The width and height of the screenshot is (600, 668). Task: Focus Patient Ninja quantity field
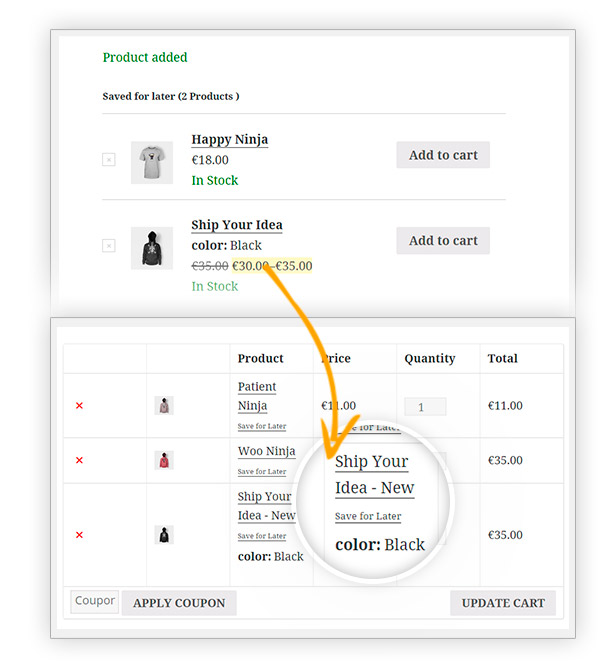point(425,407)
